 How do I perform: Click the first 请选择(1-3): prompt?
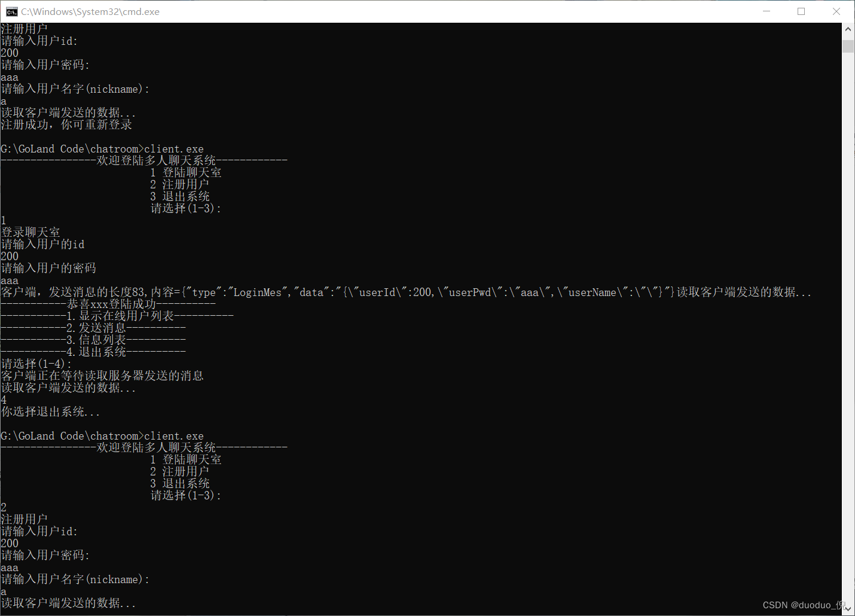click(186, 208)
